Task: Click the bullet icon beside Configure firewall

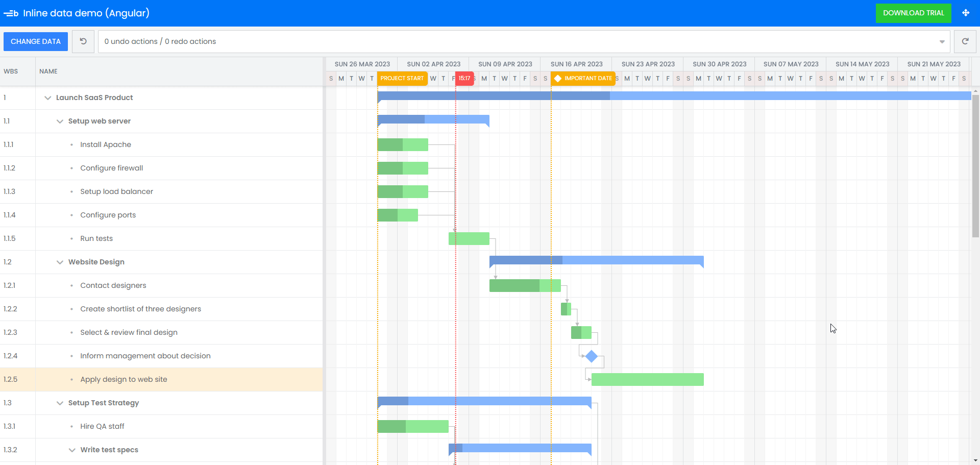Action: click(71, 168)
